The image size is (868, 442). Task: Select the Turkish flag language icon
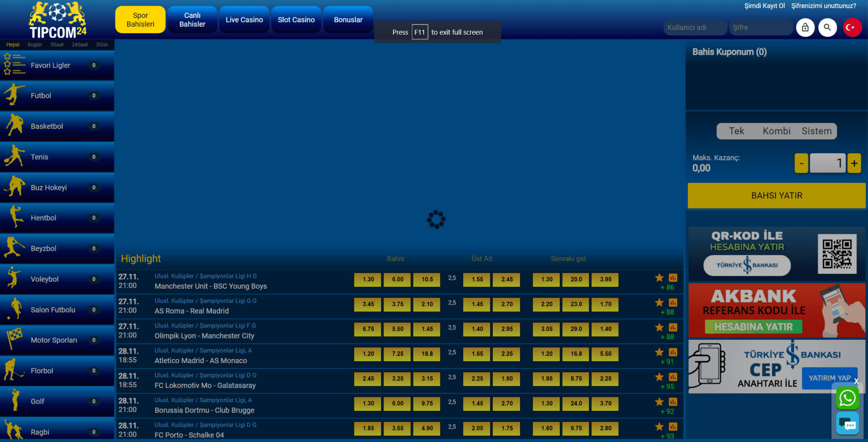tap(852, 27)
